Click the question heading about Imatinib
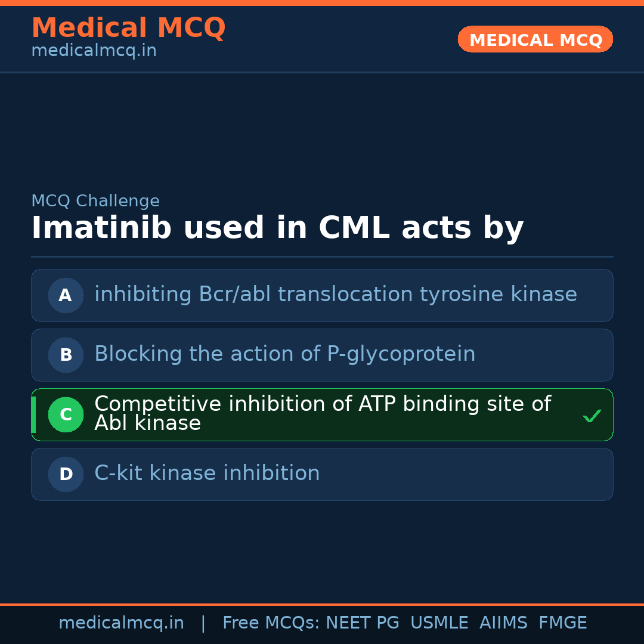The image size is (644, 644). pos(277,228)
